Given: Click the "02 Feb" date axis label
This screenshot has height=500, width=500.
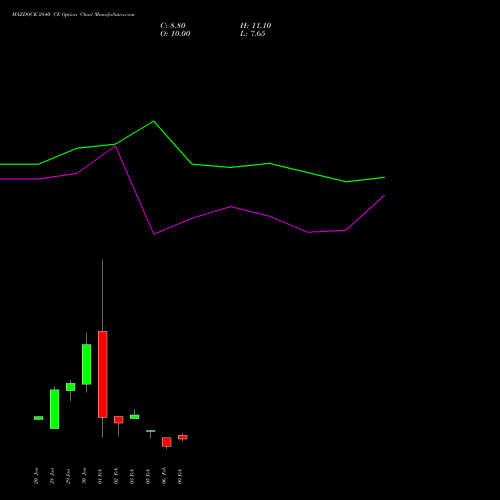Looking at the screenshot, I should (116, 476).
